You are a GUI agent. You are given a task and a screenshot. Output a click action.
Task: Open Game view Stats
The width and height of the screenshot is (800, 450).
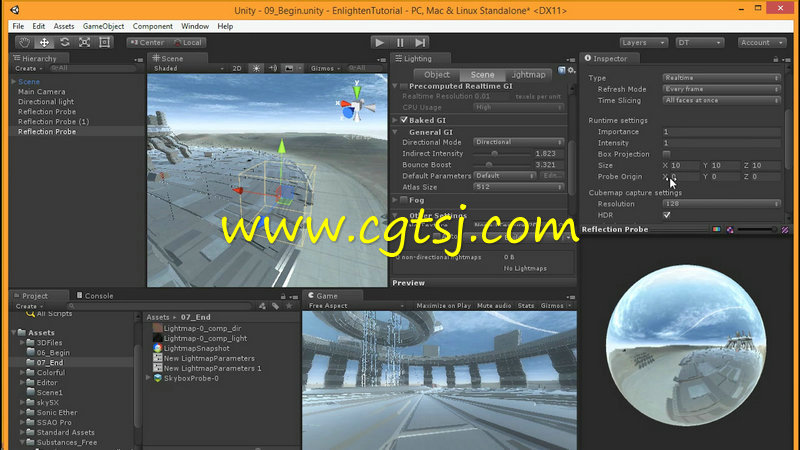point(526,306)
